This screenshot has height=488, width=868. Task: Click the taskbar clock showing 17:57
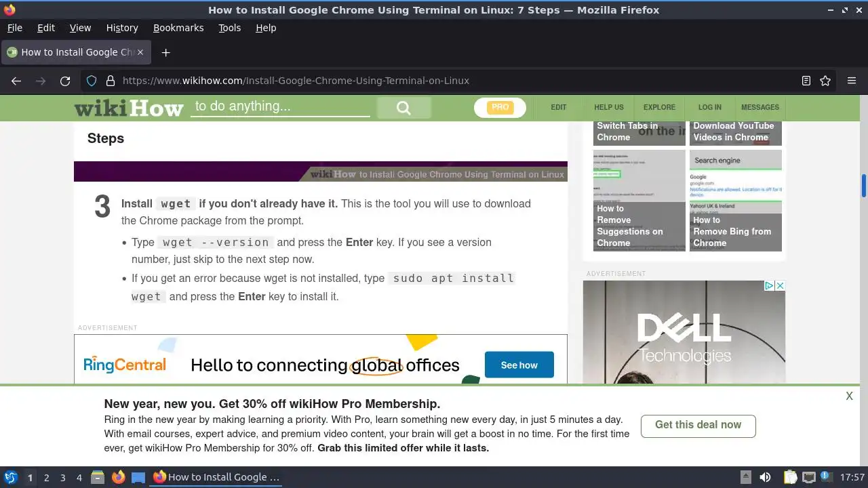coord(852,477)
